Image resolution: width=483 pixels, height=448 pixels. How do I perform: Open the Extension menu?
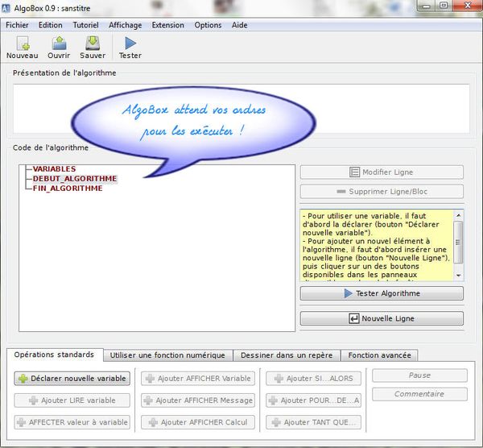point(168,25)
